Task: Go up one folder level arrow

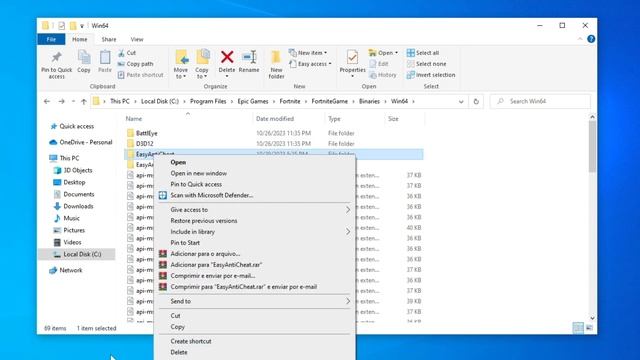Action: pos(84,101)
